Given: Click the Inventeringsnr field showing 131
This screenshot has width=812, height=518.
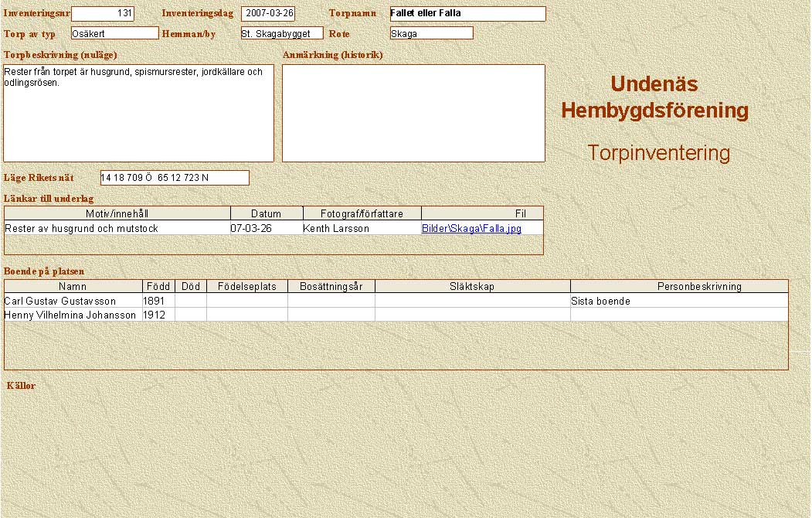Looking at the screenshot, I should click(x=103, y=14).
